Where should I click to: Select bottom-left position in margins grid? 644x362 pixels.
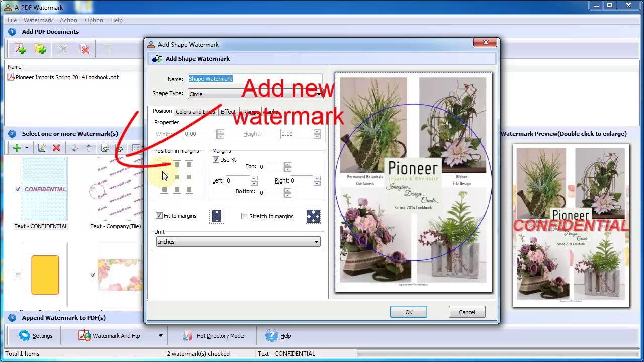(x=164, y=190)
